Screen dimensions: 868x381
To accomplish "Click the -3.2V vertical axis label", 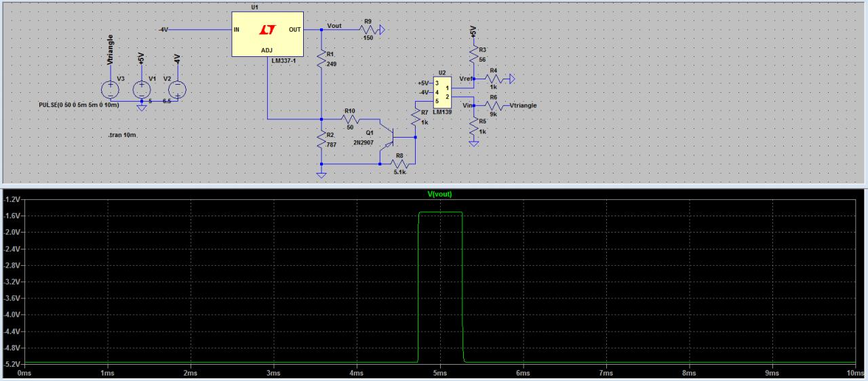I will click(12, 282).
